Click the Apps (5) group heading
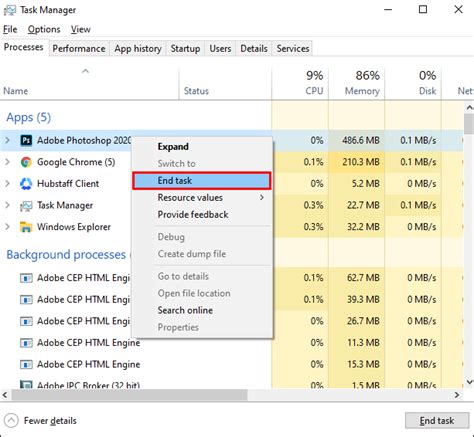Screen dimensions: 474x437 pos(29,118)
